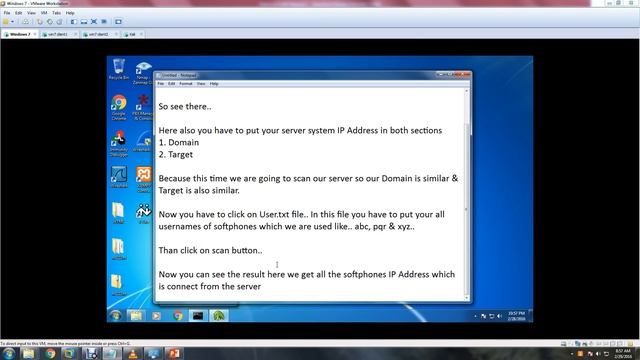Click the console view toolbar icon
640x360 pixels.
pos(118,22)
